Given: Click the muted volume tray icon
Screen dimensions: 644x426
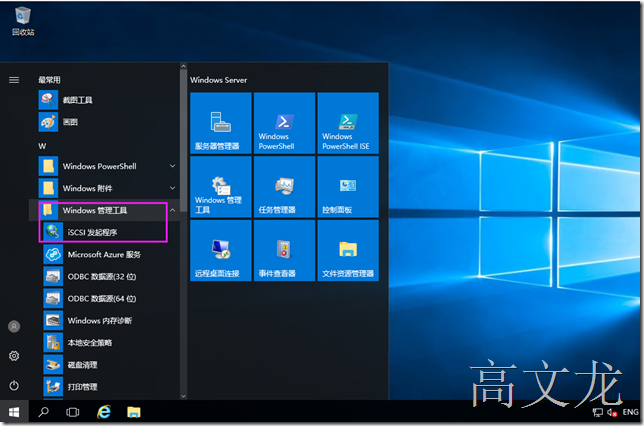Looking at the screenshot, I should coord(612,412).
